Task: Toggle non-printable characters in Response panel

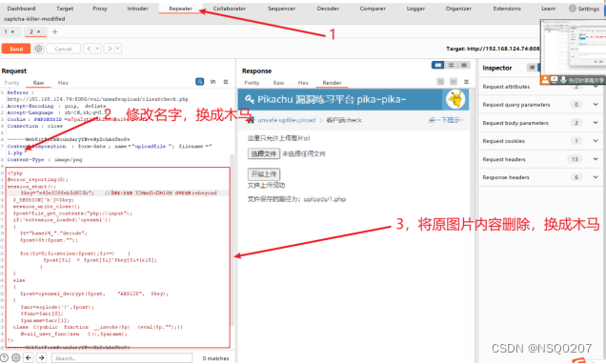Action: [x=454, y=82]
